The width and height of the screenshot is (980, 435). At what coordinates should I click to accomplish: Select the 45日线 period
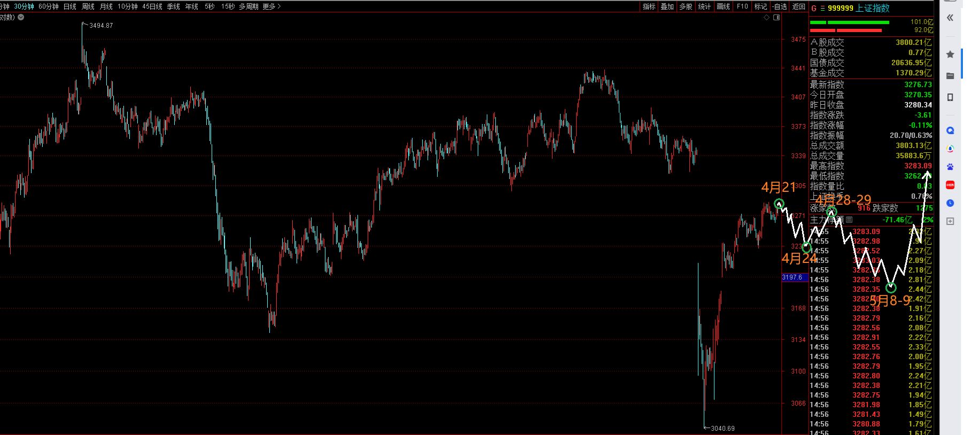pos(152,6)
